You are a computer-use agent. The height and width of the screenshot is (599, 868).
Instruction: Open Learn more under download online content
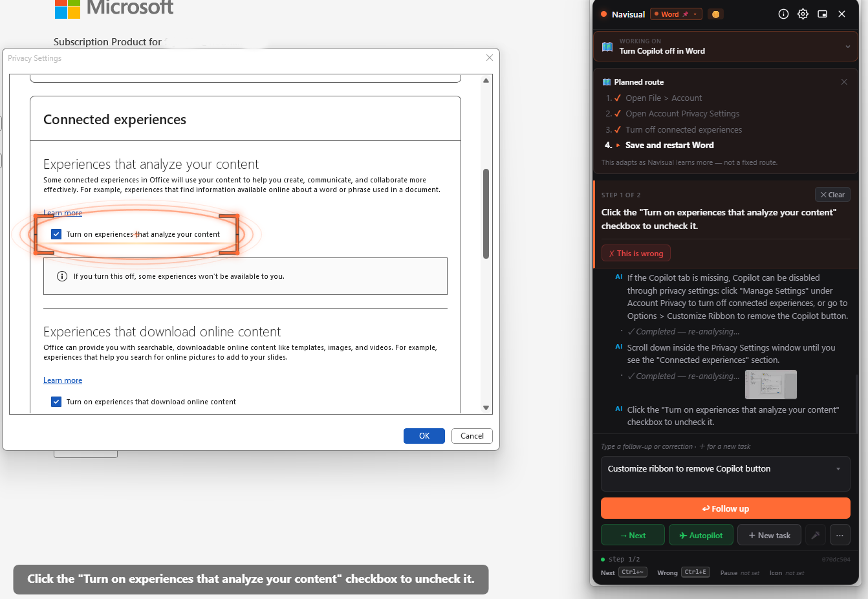pos(63,380)
